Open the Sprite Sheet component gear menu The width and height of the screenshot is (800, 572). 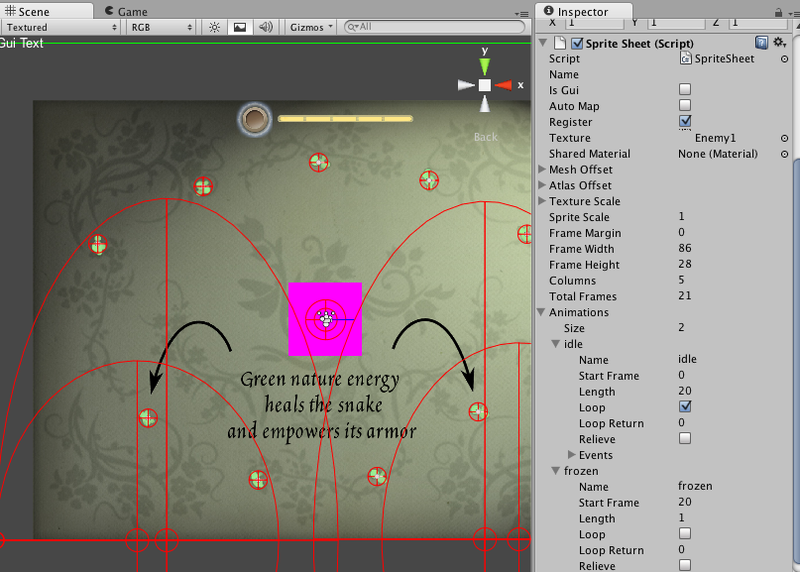pyautogui.click(x=779, y=42)
